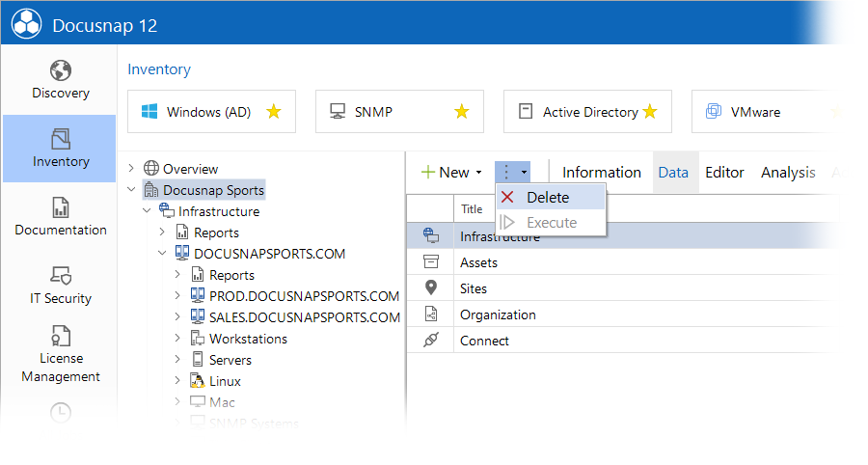Click the Infrastructure tree node icon
The height and width of the screenshot is (465, 868).
[167, 209]
